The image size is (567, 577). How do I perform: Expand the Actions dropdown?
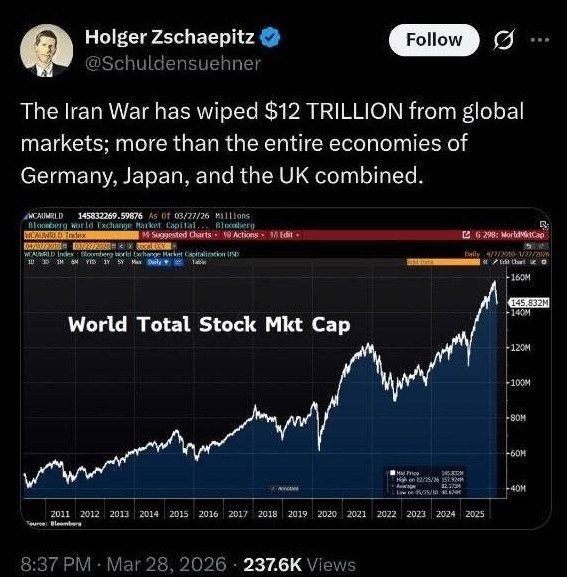pos(244,235)
